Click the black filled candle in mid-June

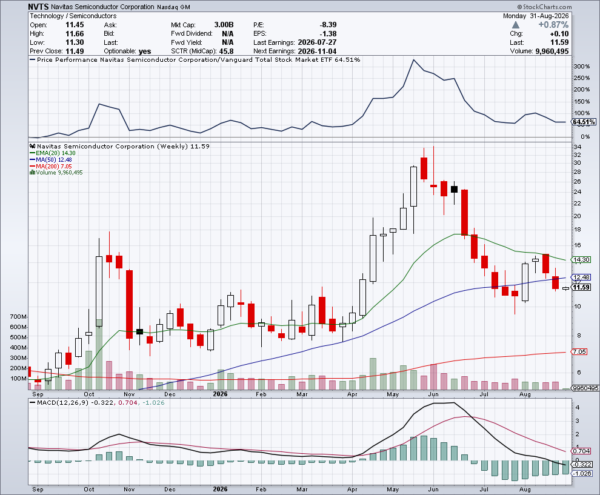click(x=454, y=189)
